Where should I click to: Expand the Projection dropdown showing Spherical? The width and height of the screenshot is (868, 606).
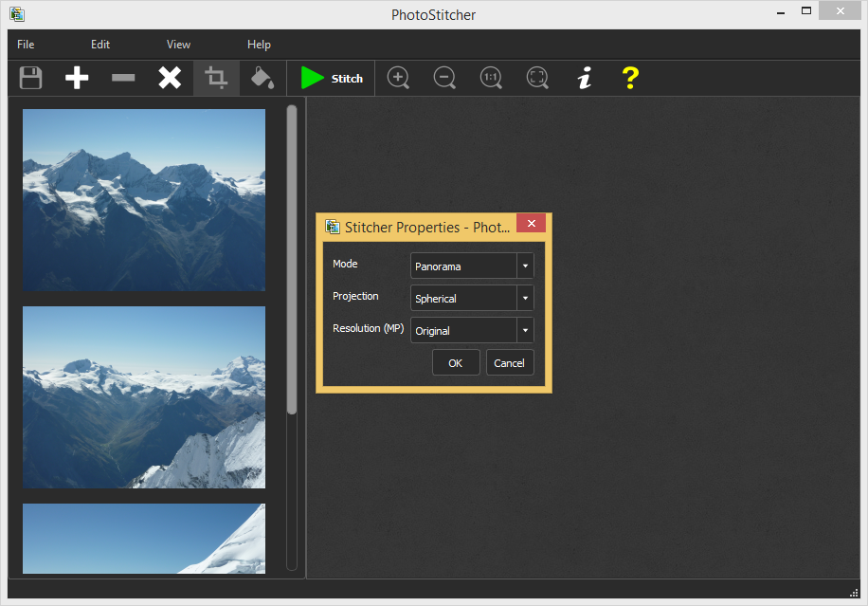tap(472, 298)
